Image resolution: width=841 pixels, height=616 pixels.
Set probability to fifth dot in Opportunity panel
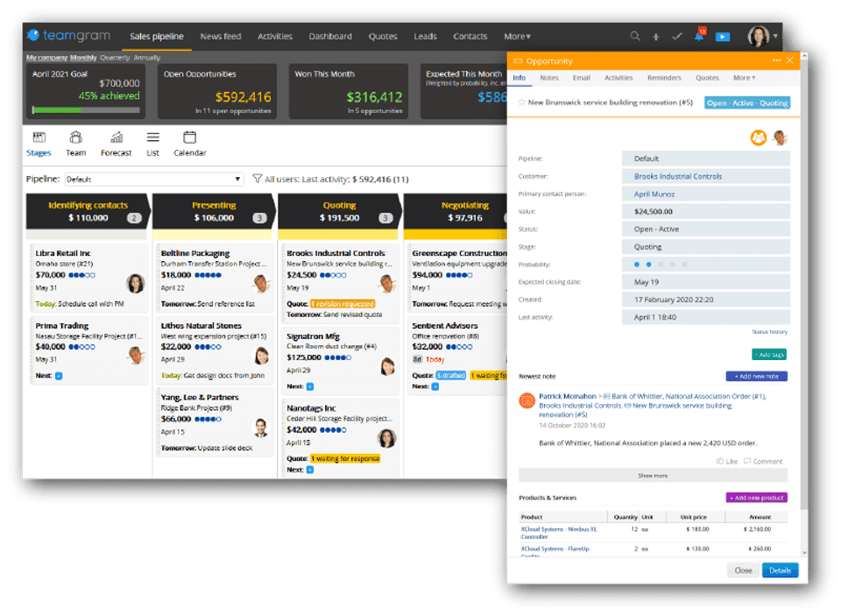[684, 265]
